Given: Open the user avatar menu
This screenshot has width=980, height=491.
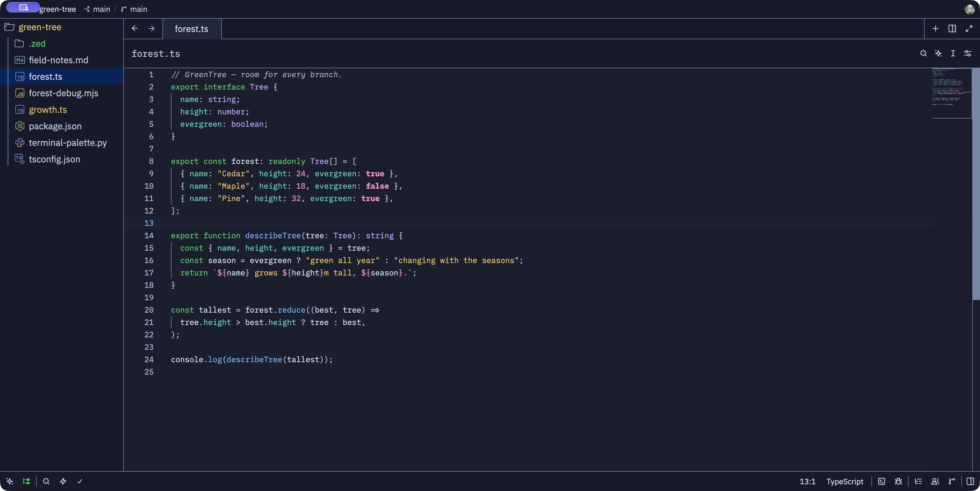Looking at the screenshot, I should tap(969, 9).
